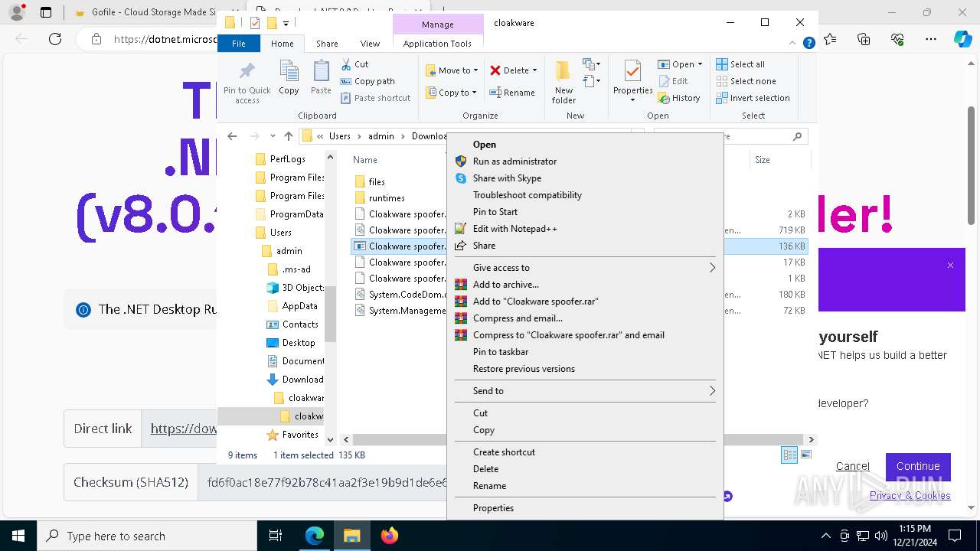The height and width of the screenshot is (551, 980).
Task: Open recent locations dropdown arrow
Action: point(273,136)
